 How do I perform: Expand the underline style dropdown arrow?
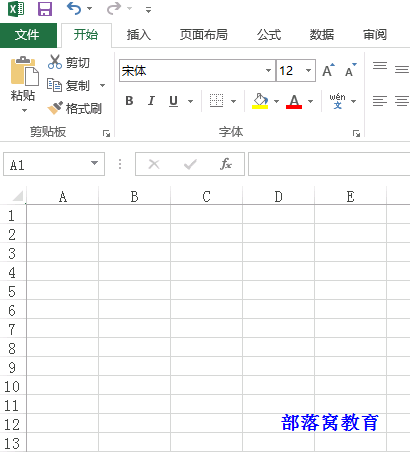[x=190, y=101]
